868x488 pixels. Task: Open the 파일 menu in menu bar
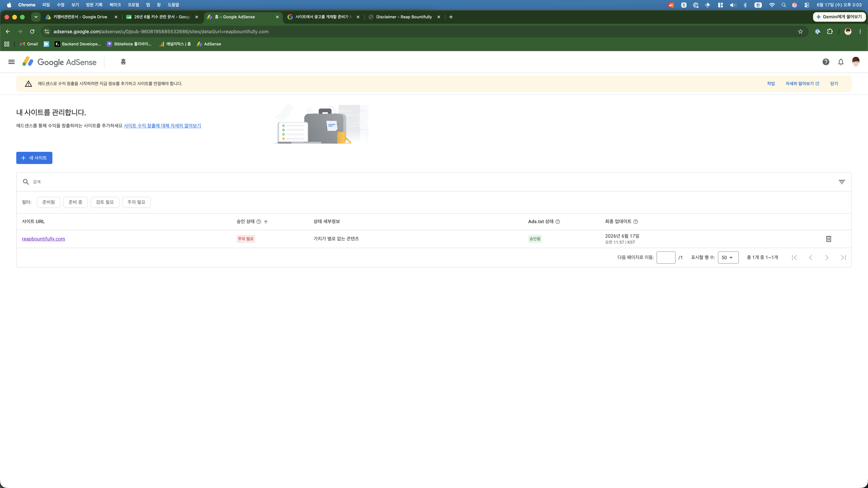click(46, 5)
